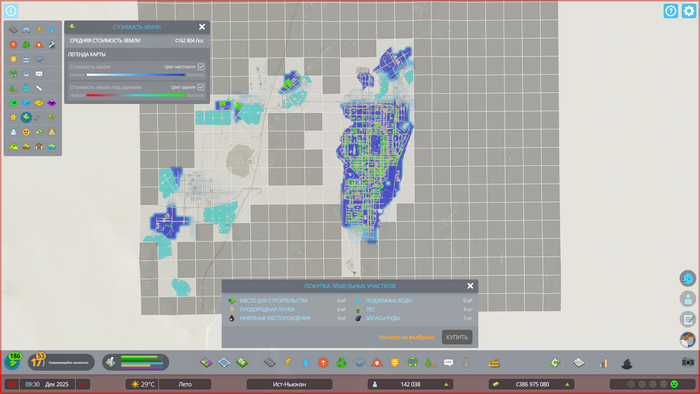The image size is (700, 394).
Task: Open the electricity infoview icon in left panel
Action: point(39,30)
